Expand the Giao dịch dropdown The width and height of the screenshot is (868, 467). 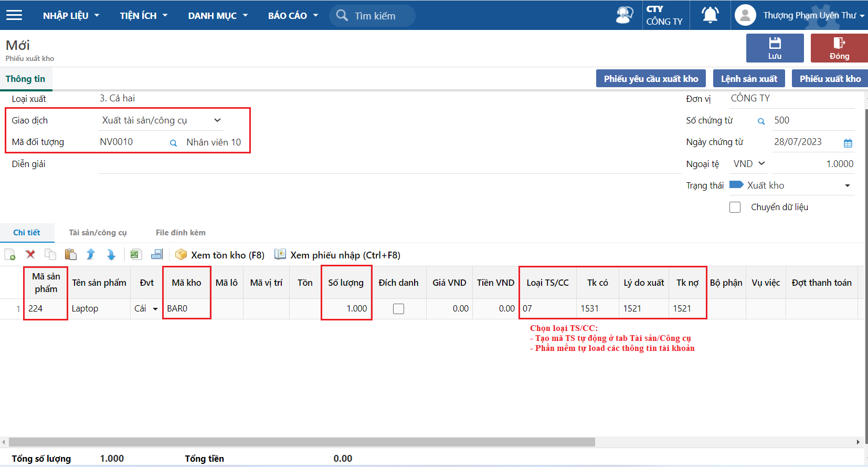coord(217,120)
